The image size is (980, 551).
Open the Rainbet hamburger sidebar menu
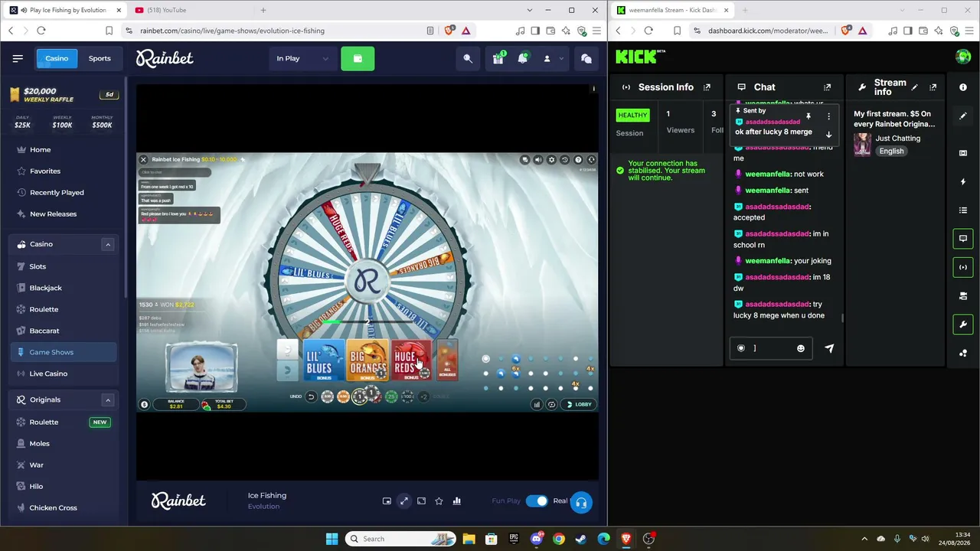coord(18,58)
